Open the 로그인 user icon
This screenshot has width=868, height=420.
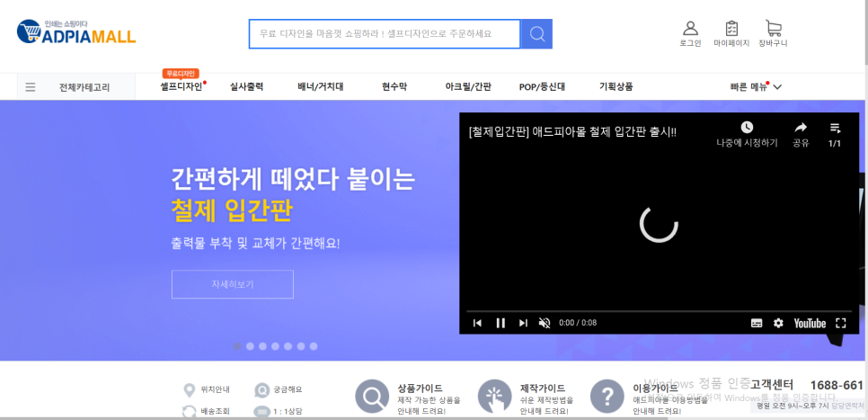click(690, 28)
